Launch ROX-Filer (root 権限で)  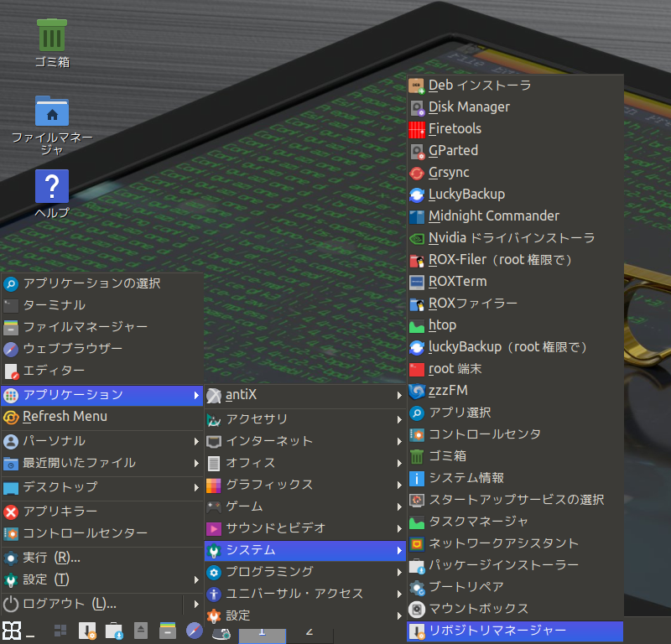tap(515, 260)
